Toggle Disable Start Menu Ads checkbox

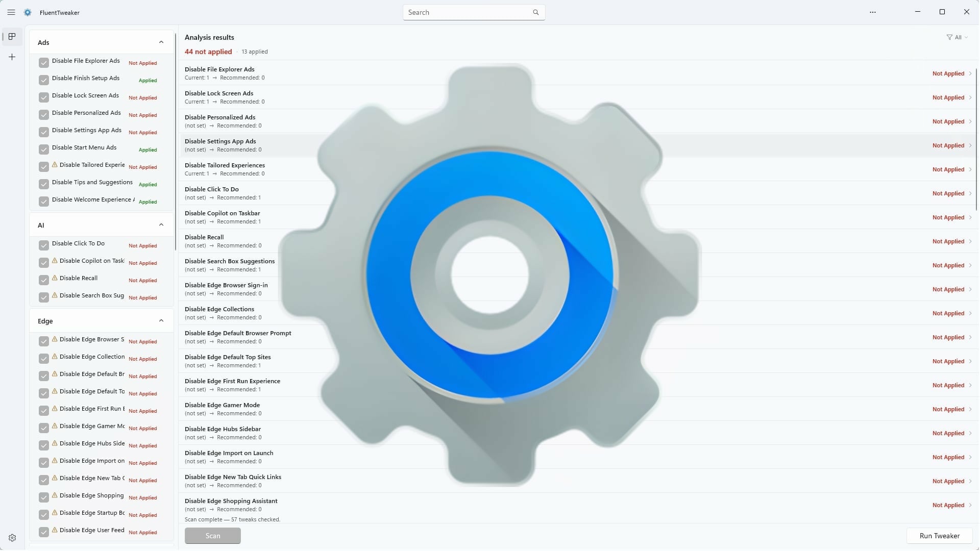coord(44,149)
